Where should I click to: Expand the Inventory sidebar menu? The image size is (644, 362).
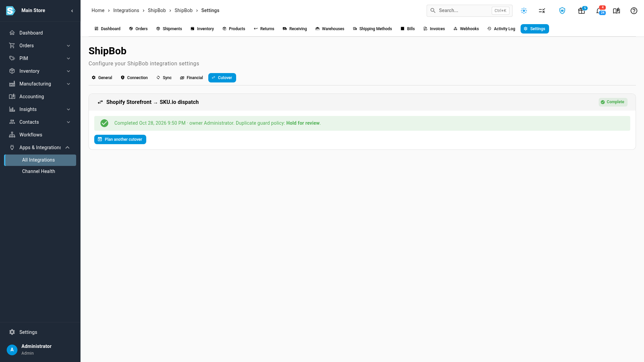(40, 71)
